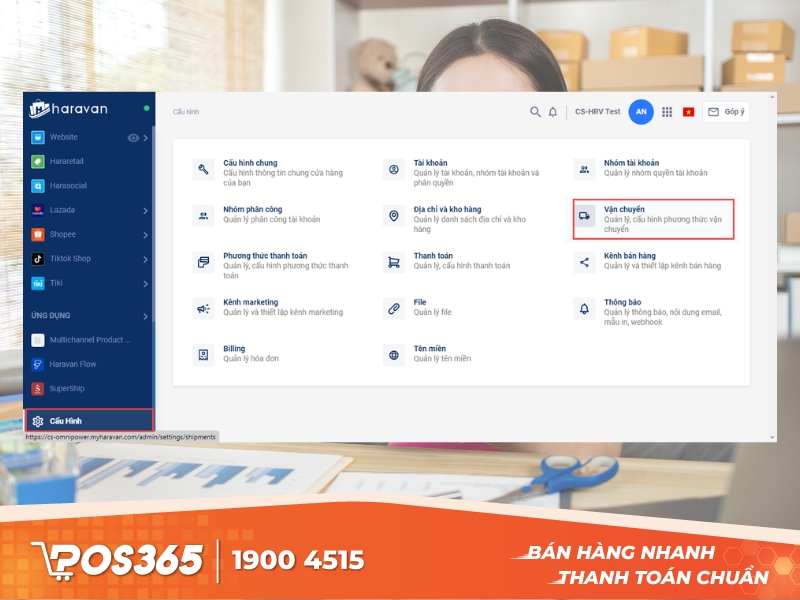
Task: Expand the Tiki channel menu
Action: click(x=145, y=282)
